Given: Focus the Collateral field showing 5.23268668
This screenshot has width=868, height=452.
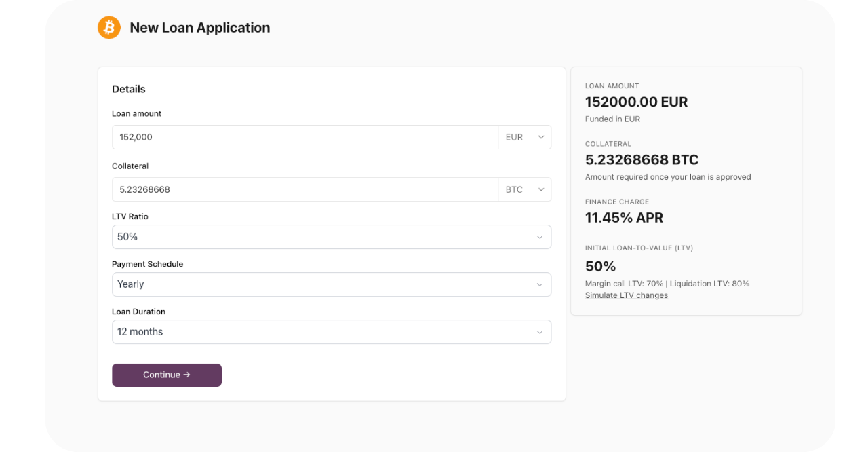Looking at the screenshot, I should (x=305, y=189).
